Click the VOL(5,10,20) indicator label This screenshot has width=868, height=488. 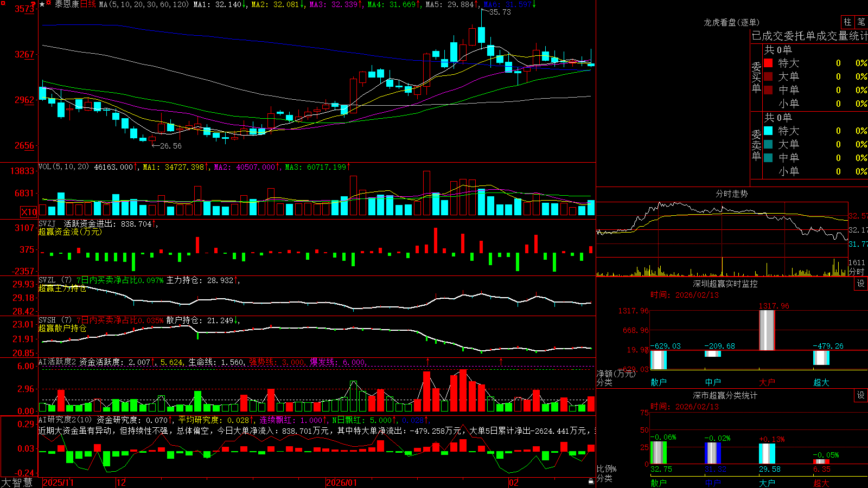[63, 166]
